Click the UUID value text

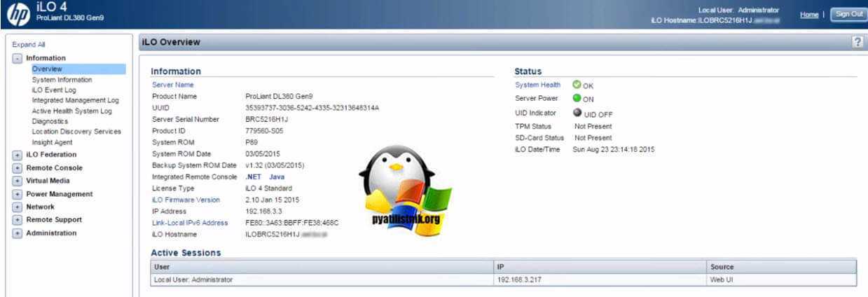click(x=312, y=108)
